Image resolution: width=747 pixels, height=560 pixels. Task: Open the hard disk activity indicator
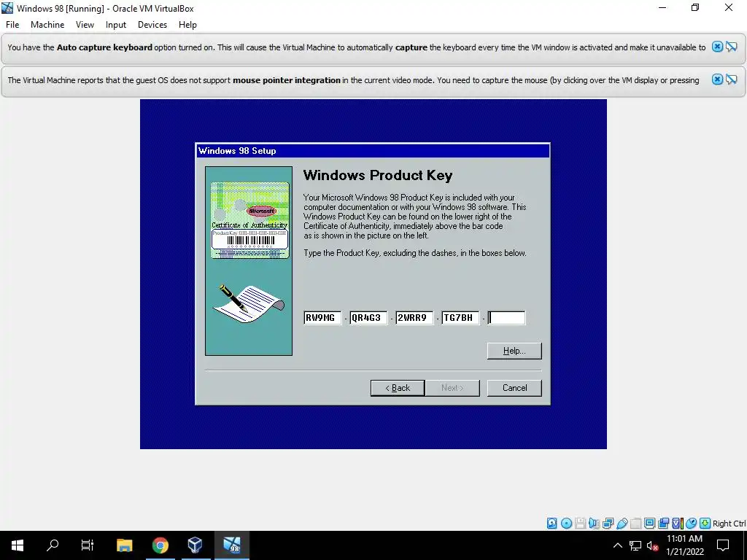point(551,524)
